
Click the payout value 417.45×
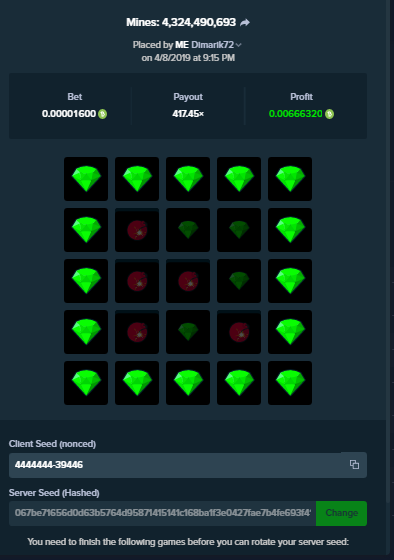tap(188, 114)
